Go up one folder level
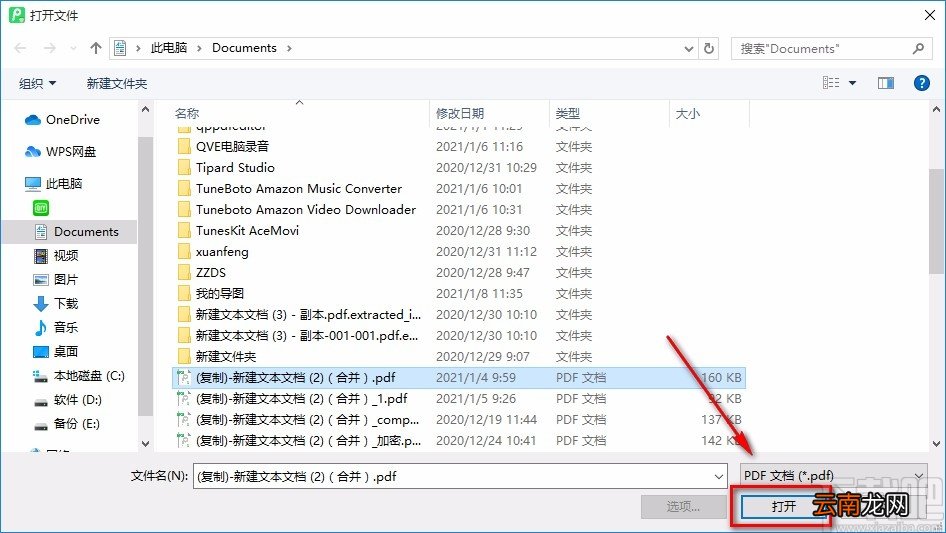946x533 pixels. click(95, 48)
